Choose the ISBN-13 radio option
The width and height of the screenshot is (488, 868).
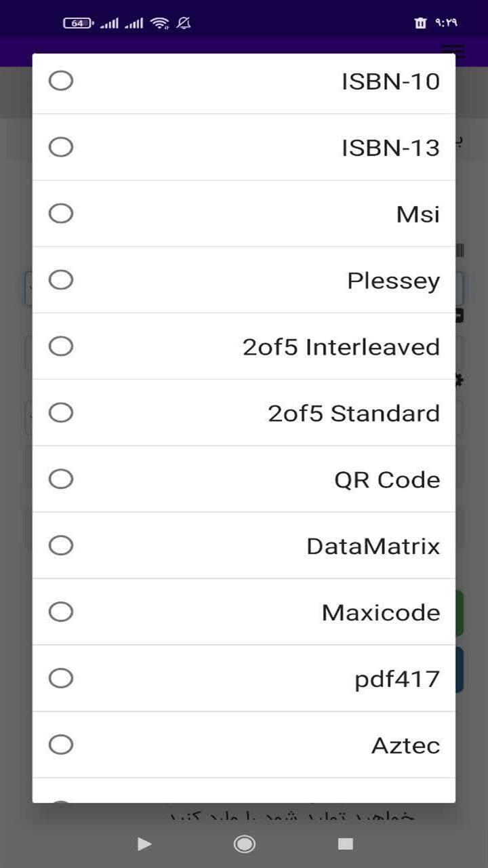coord(61,147)
